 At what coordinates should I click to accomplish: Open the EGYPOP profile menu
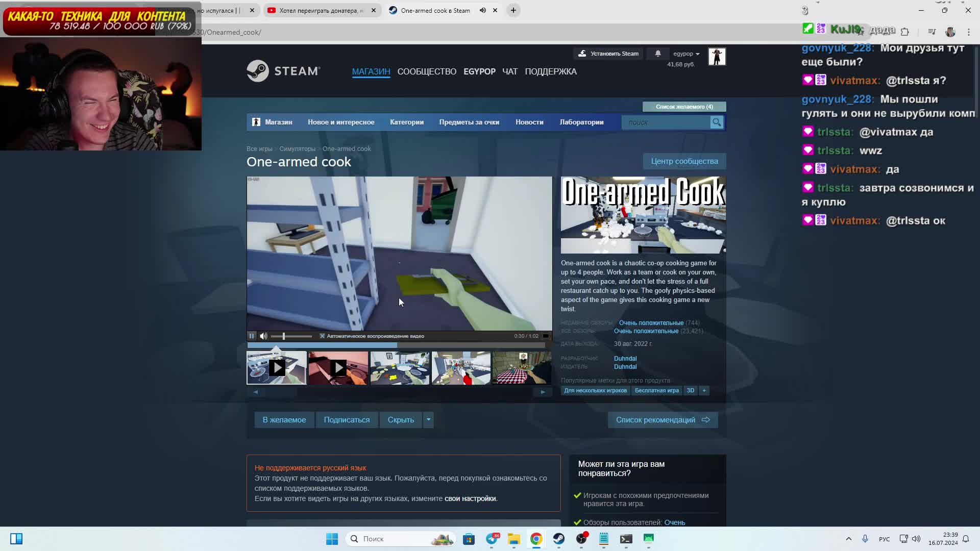coord(479,71)
